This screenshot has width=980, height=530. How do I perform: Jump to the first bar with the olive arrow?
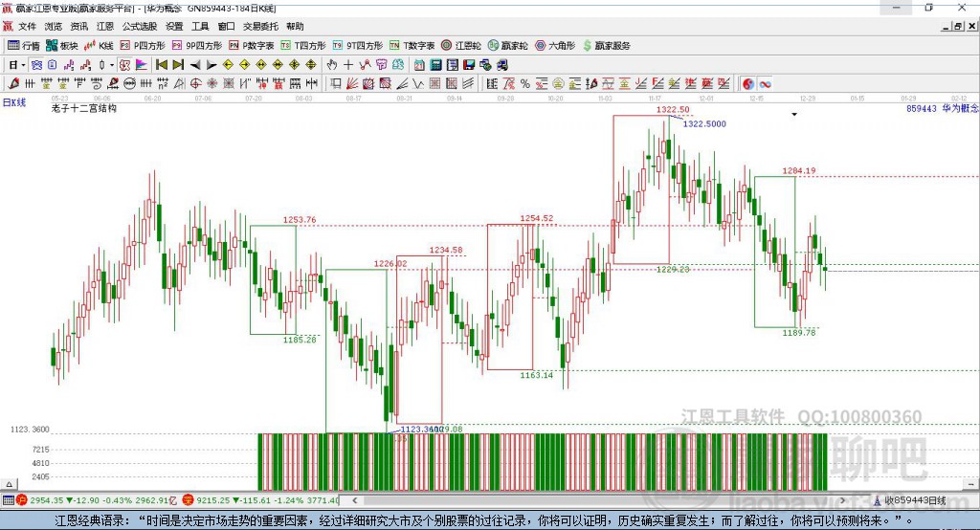[161, 65]
